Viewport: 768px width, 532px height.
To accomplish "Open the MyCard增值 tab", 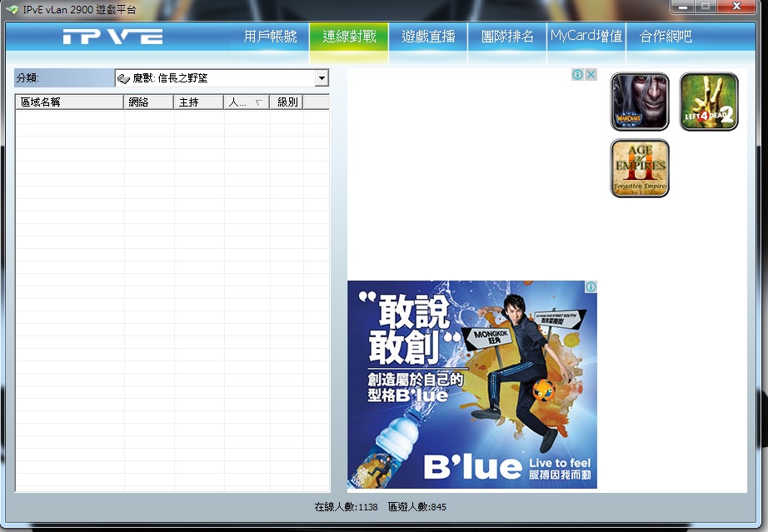I will (586, 37).
